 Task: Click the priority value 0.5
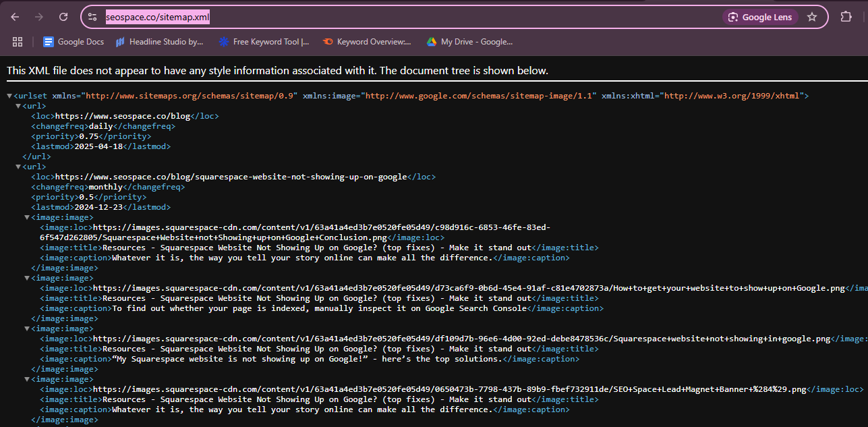86,197
